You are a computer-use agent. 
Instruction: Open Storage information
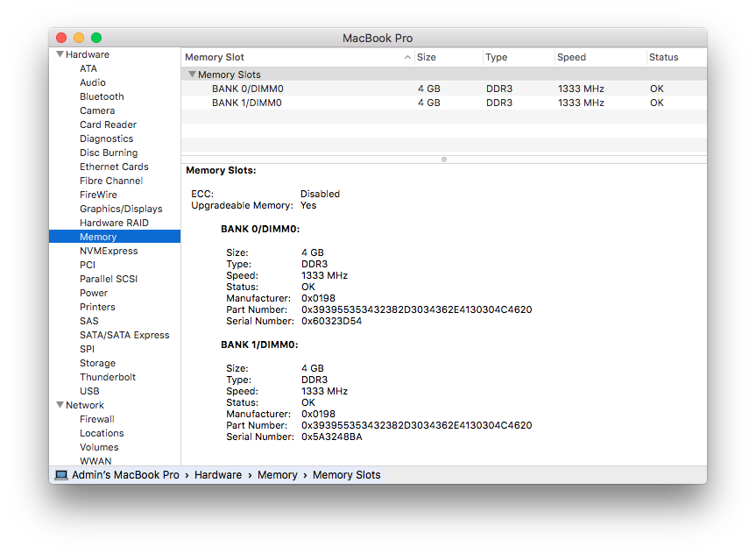click(97, 363)
